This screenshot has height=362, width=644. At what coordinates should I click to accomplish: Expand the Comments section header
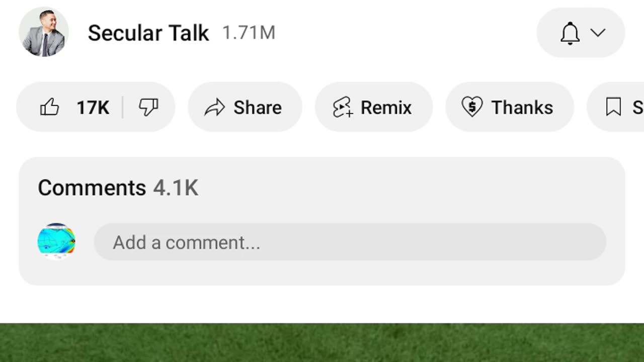pyautogui.click(x=92, y=188)
